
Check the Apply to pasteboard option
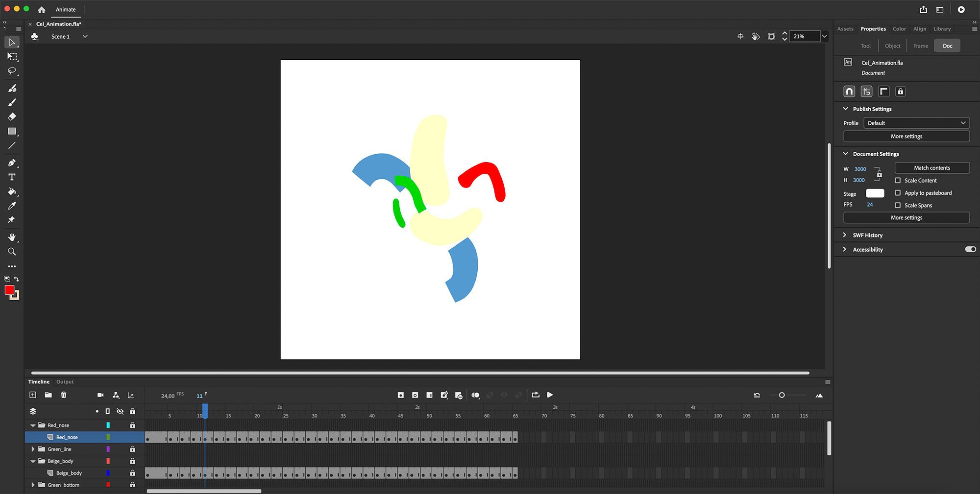pyautogui.click(x=898, y=193)
